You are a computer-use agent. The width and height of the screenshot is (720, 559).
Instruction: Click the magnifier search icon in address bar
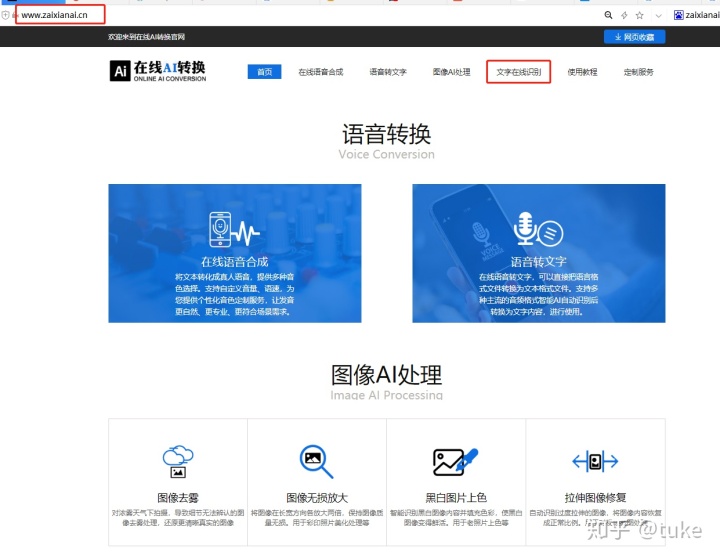[x=608, y=15]
